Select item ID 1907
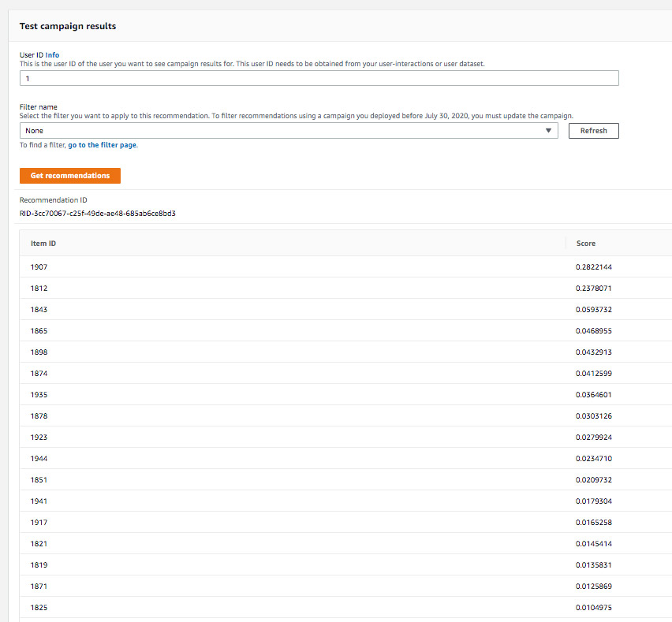This screenshot has width=672, height=622. click(x=39, y=267)
